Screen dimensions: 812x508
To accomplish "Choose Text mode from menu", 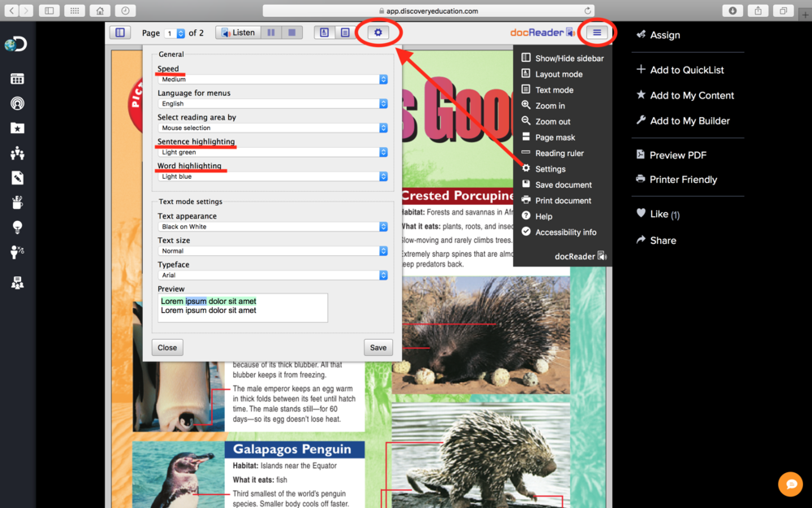I will [x=547, y=89].
